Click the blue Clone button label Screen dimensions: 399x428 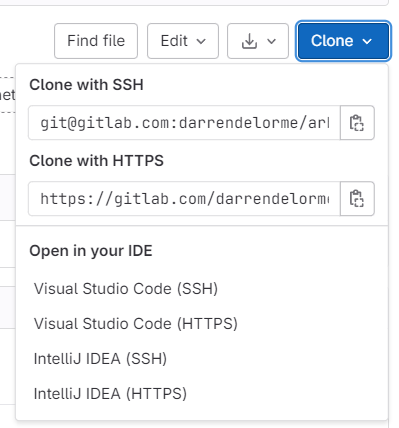[332, 41]
